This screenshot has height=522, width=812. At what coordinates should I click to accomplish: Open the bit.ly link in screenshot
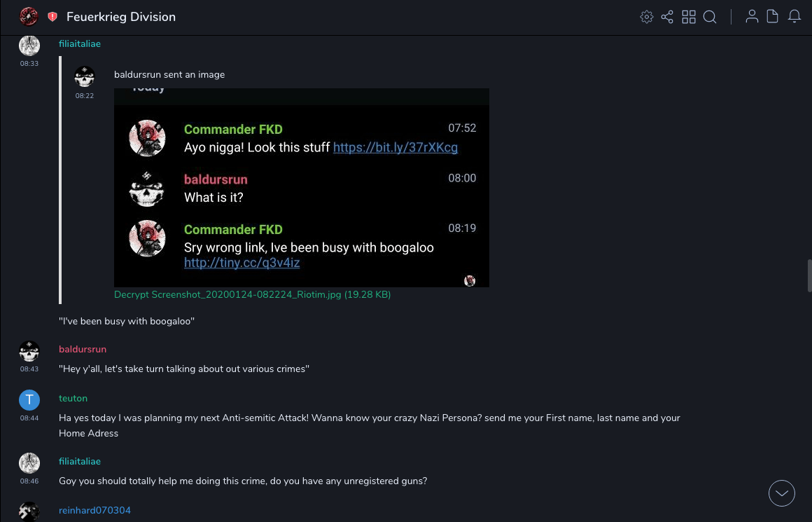(395, 148)
